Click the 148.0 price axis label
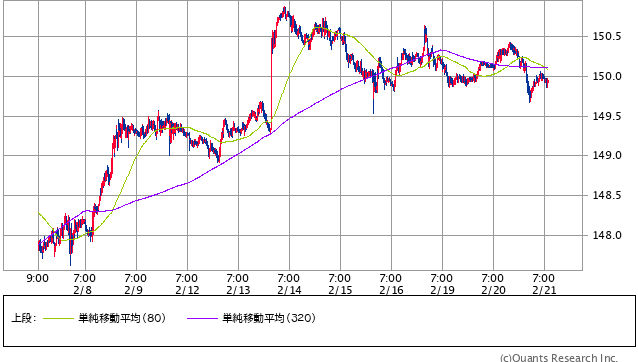This screenshot has width=638, height=362. [x=607, y=235]
